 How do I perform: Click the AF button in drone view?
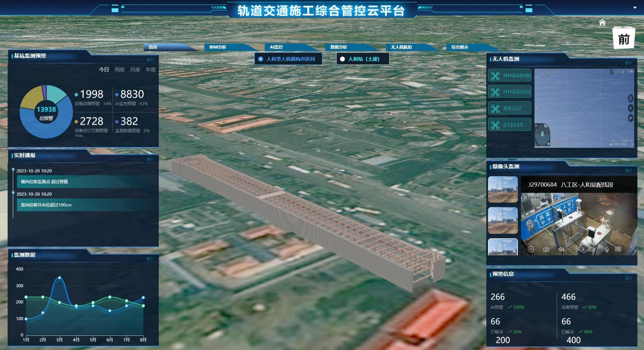pos(630,118)
